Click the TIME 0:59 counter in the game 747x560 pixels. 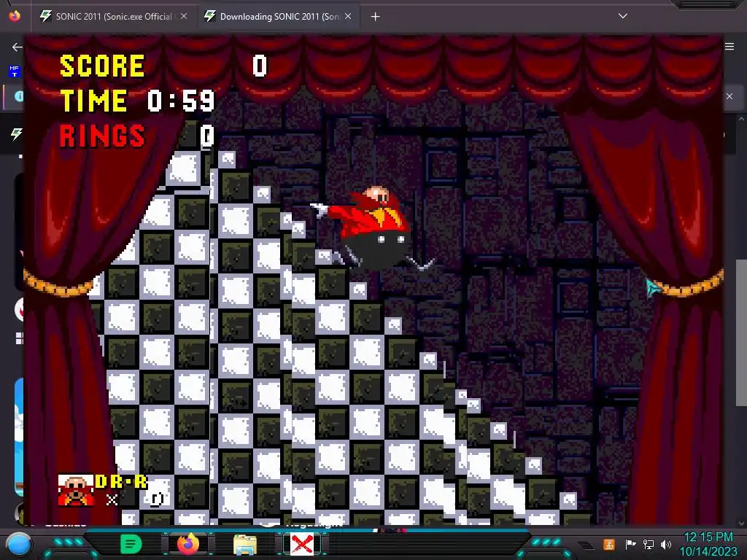tap(137, 101)
